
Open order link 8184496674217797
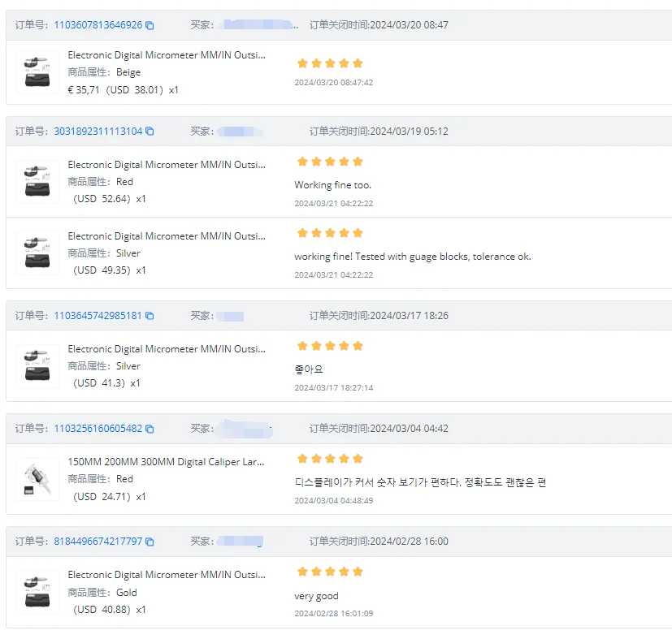[x=98, y=542]
